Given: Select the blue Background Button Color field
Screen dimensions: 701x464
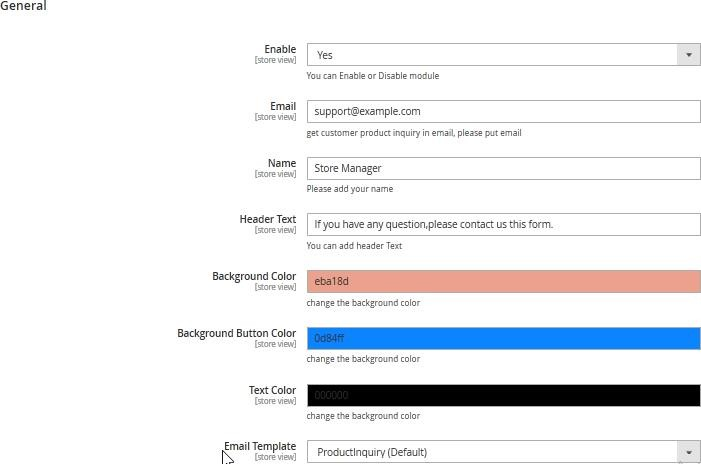Looking at the screenshot, I should coord(503,338).
